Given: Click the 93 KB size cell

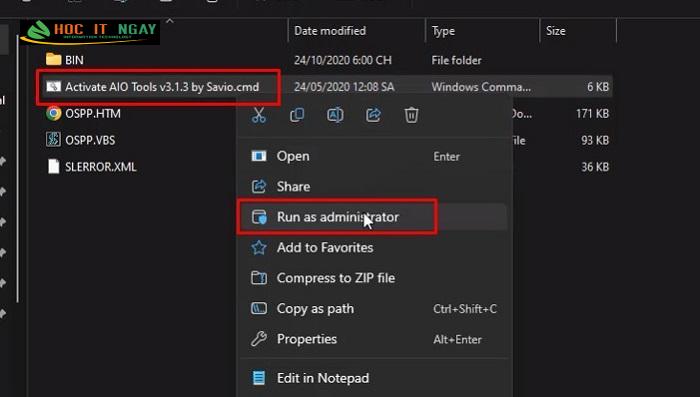Looking at the screenshot, I should point(595,140).
